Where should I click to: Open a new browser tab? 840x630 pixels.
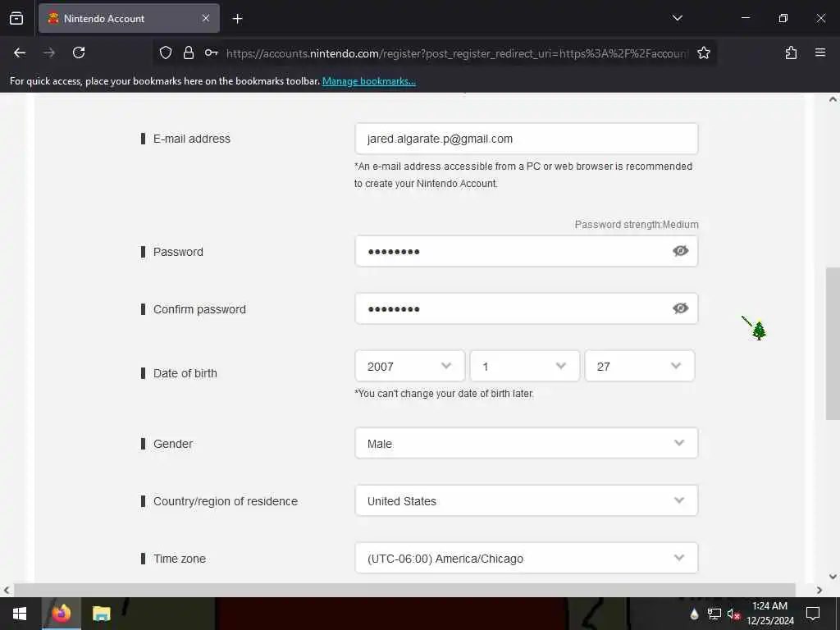click(x=238, y=19)
